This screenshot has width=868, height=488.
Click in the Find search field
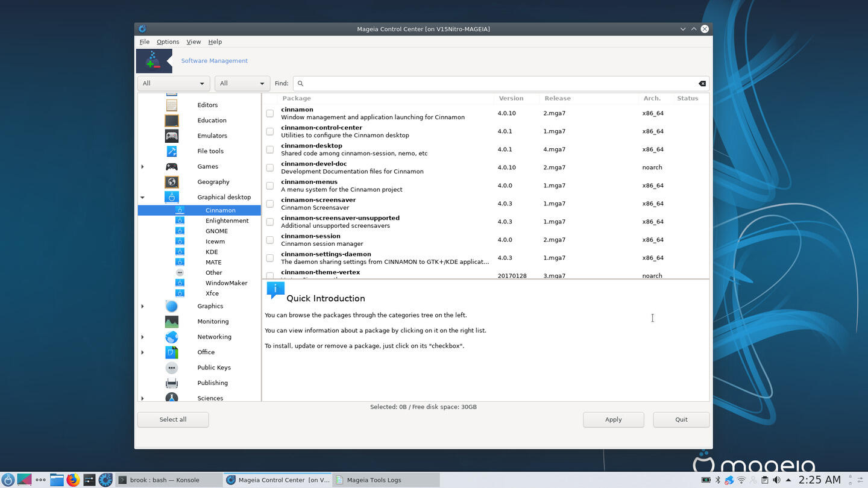[x=500, y=84]
